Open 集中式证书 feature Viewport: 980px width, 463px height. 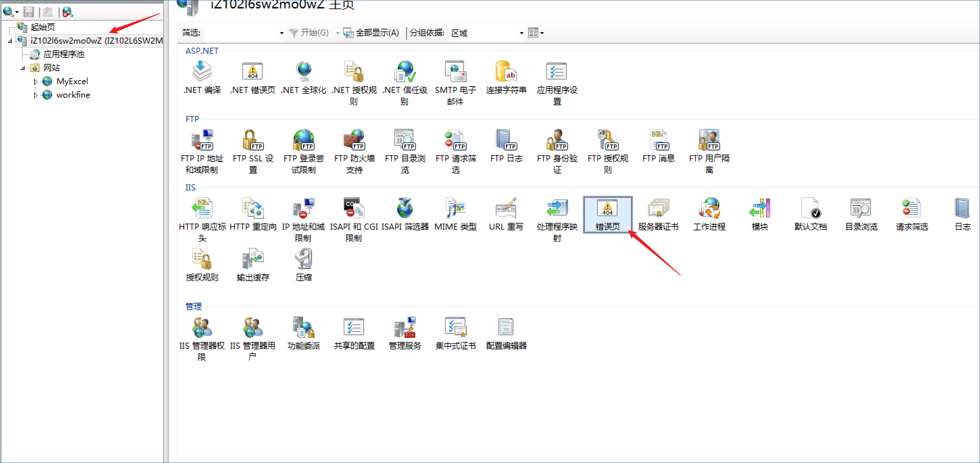tap(456, 333)
